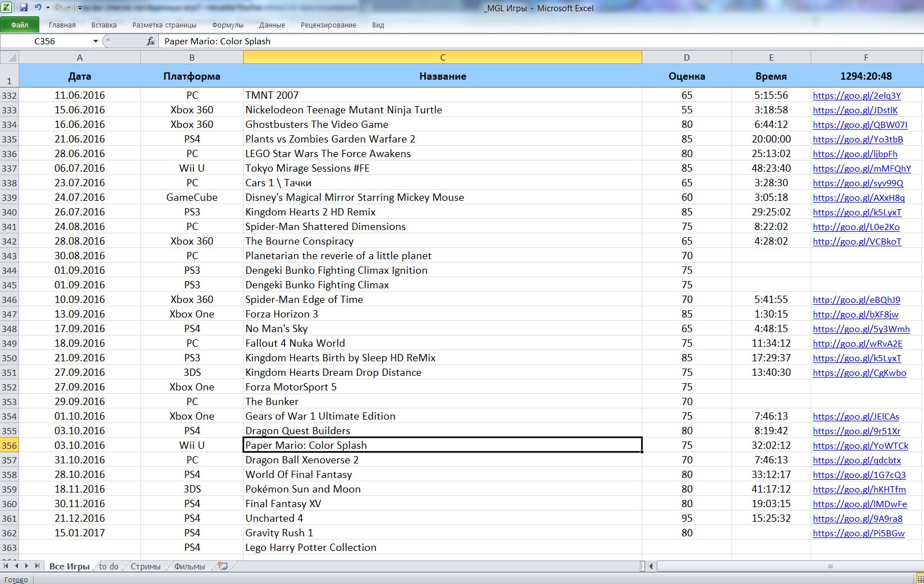Jump to the last sheet tab with arrow
This screenshot has width=924, height=584.
[x=37, y=566]
